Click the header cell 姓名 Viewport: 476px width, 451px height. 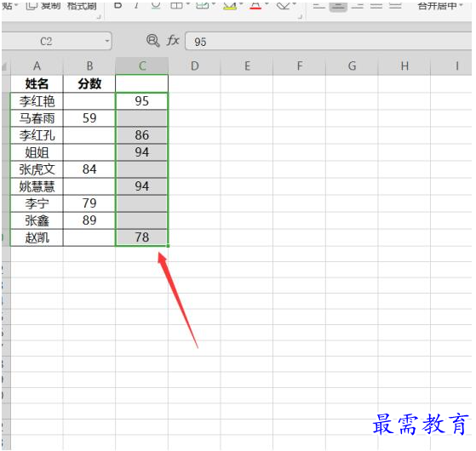37,83
